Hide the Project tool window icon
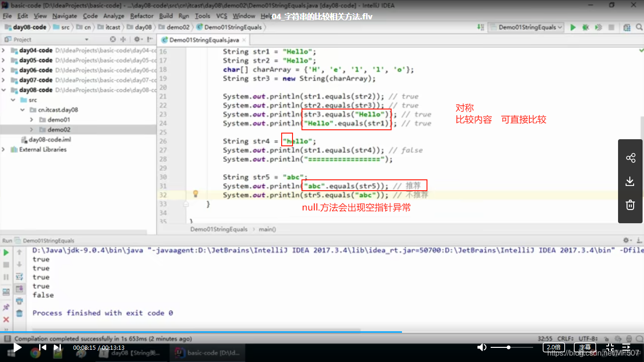This screenshot has width=644, height=362. (x=149, y=40)
